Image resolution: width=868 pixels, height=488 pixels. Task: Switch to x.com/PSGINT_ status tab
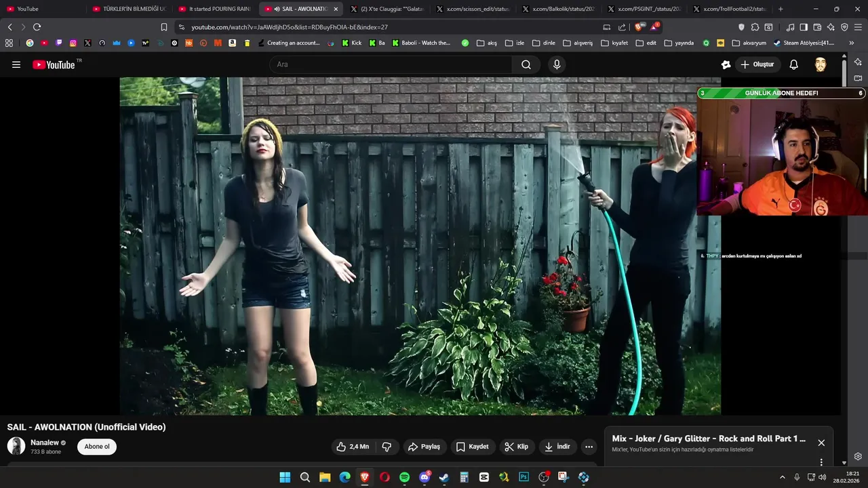click(644, 9)
